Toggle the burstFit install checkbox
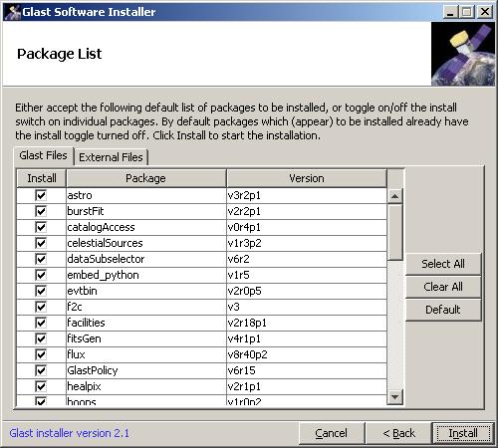The height and width of the screenshot is (448, 498). click(x=41, y=211)
